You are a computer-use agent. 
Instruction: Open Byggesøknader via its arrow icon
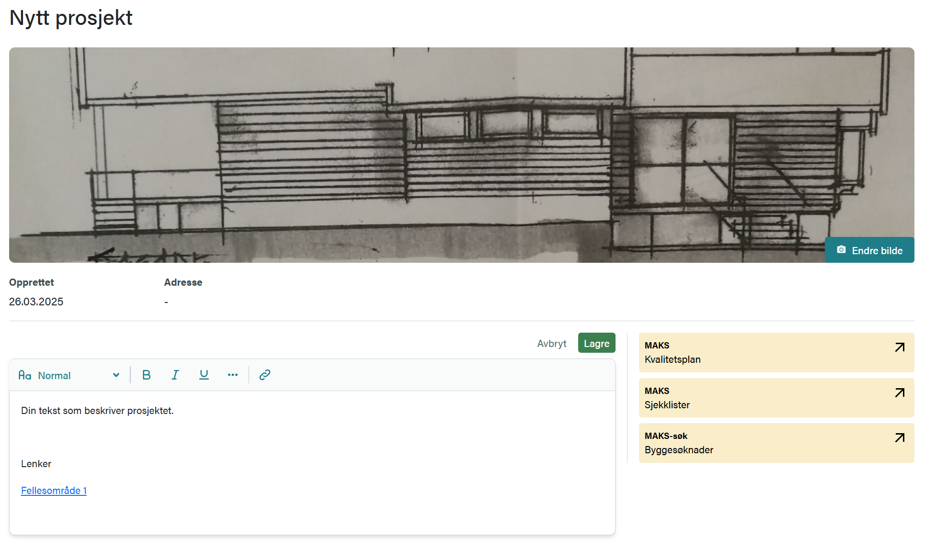click(900, 438)
